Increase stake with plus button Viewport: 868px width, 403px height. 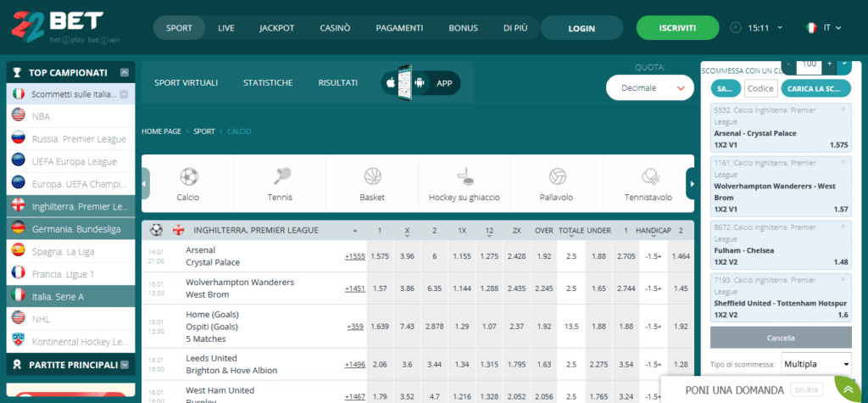tap(829, 64)
